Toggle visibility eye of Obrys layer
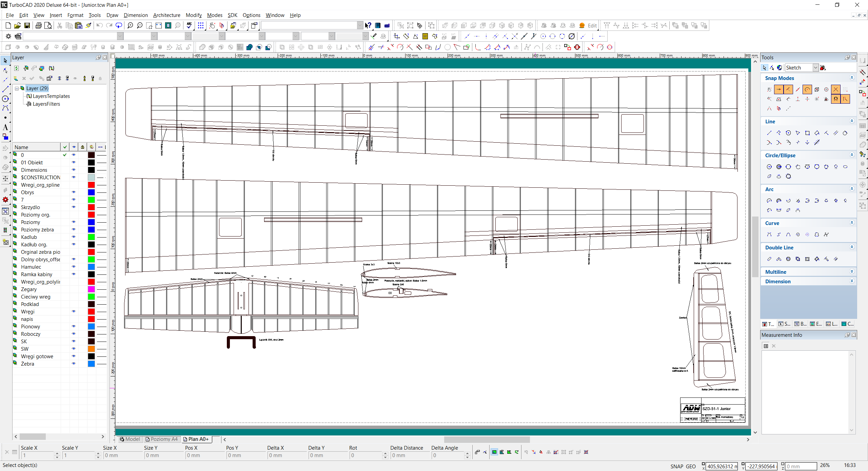This screenshot has width=868, height=471. pyautogui.click(x=74, y=192)
